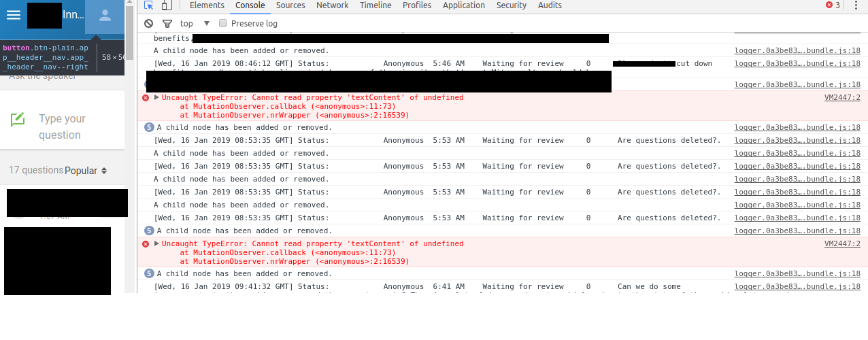The width and height of the screenshot is (868, 340).
Task: Click the green edit question icon
Action: (18, 120)
